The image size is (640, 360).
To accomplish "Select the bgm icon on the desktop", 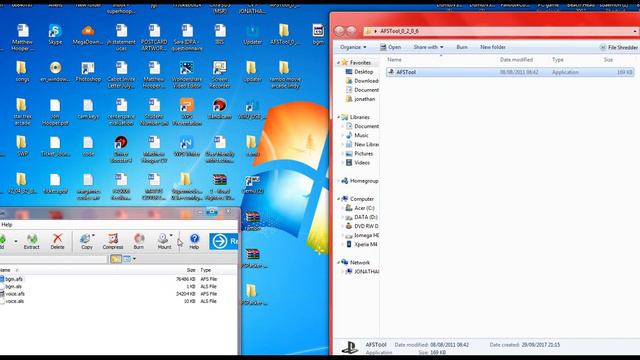I will [x=318, y=34].
